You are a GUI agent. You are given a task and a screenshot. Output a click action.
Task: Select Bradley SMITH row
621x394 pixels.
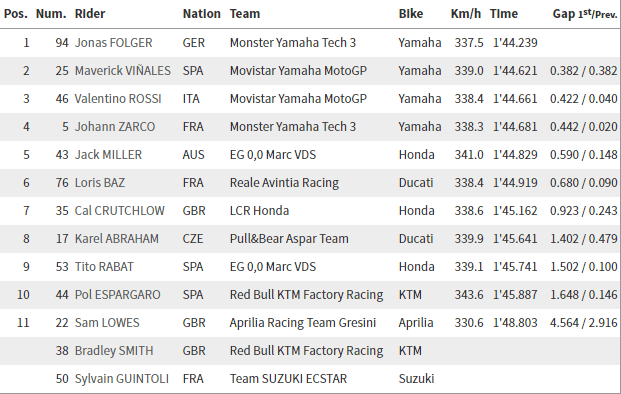(310, 351)
